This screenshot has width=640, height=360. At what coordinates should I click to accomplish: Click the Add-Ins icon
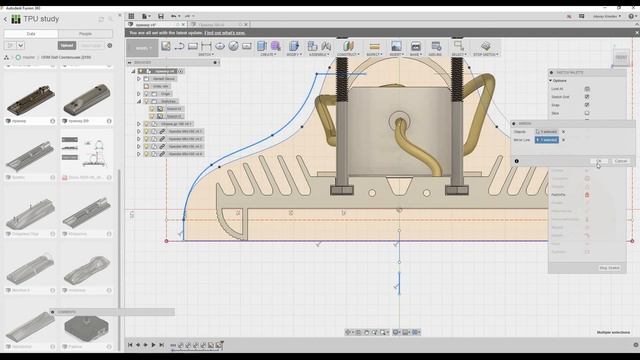pos(436,46)
